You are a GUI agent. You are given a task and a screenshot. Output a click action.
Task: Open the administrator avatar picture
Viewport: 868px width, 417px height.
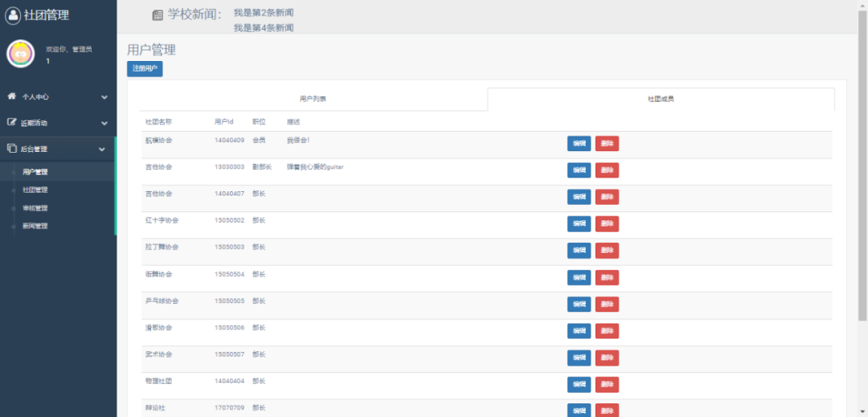pyautogui.click(x=20, y=54)
